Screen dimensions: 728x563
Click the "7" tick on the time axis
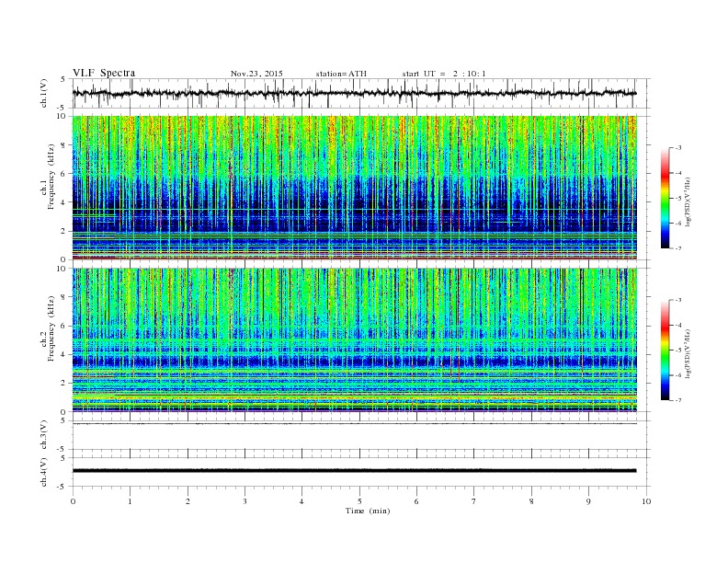point(474,501)
